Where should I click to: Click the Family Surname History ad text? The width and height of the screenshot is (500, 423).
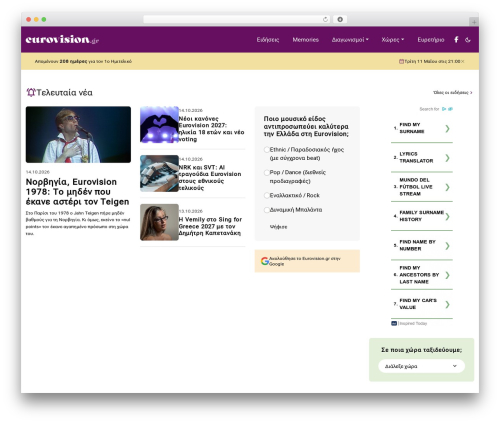tap(421, 216)
